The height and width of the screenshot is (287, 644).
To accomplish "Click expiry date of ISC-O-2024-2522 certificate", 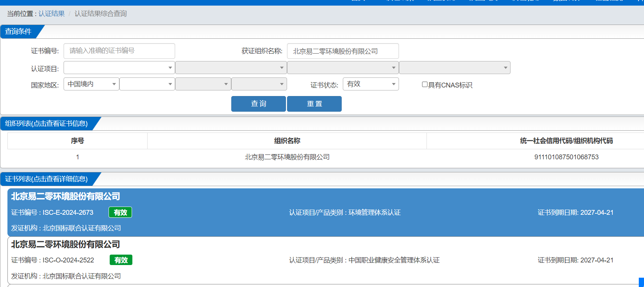I will click(576, 260).
